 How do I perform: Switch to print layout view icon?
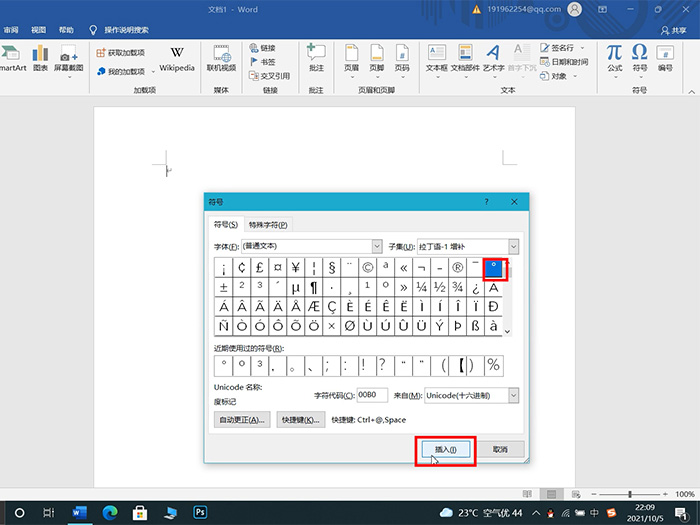(551, 494)
